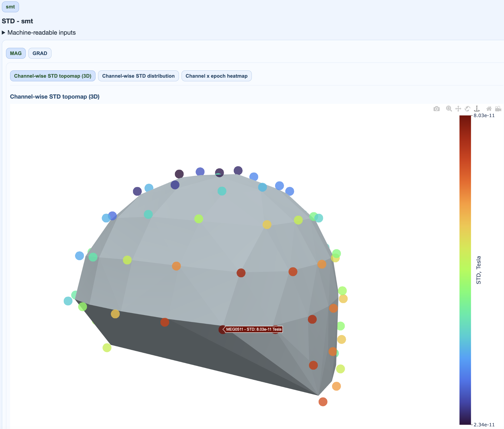Click the smt button at top

click(10, 7)
